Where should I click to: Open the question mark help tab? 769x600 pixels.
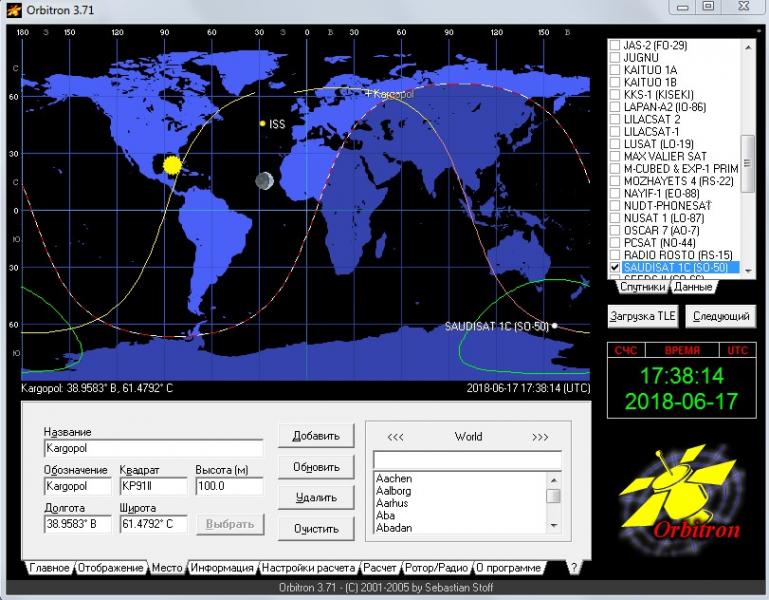pyautogui.click(x=573, y=567)
